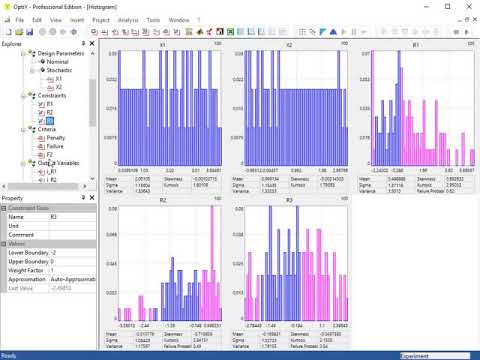Open the Edit menu
480x360 pixels.
(37, 20)
